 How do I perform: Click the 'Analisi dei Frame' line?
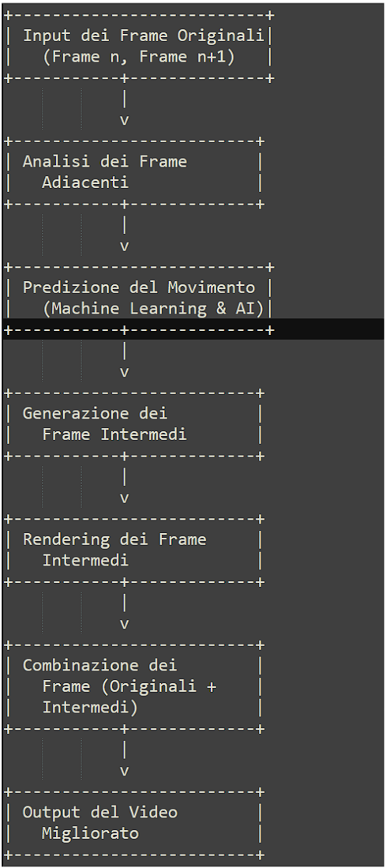pos(105,162)
